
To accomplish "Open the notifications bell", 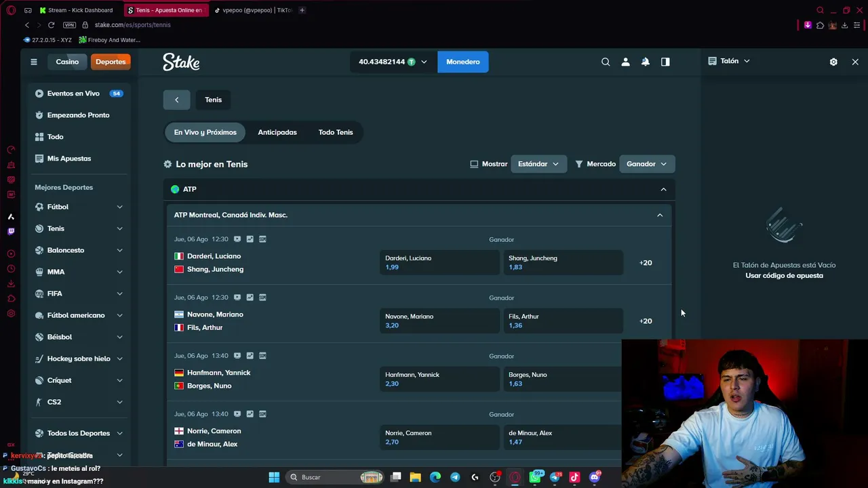I will 646,62.
